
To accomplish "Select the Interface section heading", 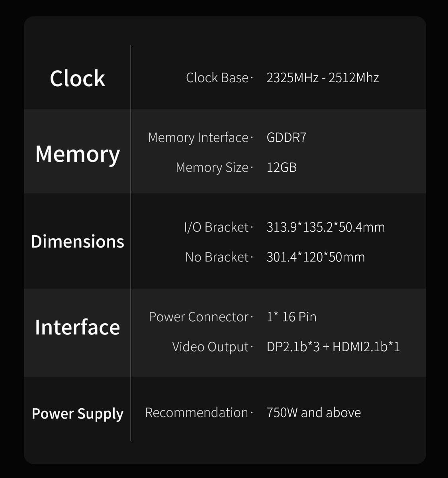I will point(77,327).
